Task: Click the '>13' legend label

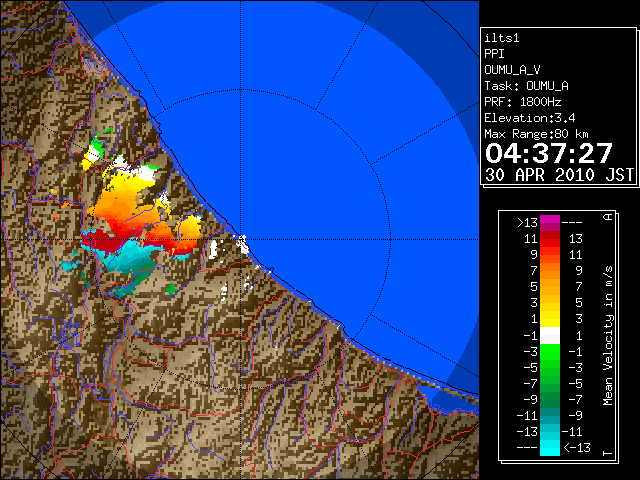Action: click(x=527, y=223)
